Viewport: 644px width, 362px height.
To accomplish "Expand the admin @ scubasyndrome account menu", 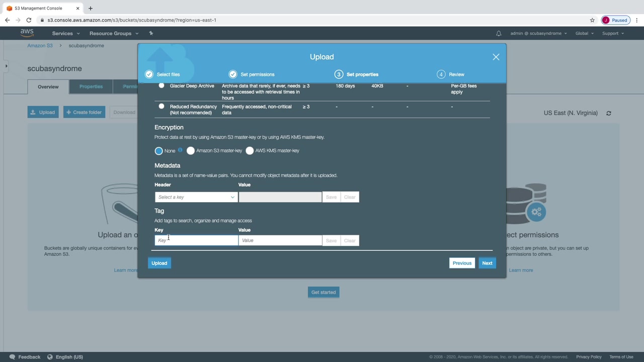I will 538,33.
